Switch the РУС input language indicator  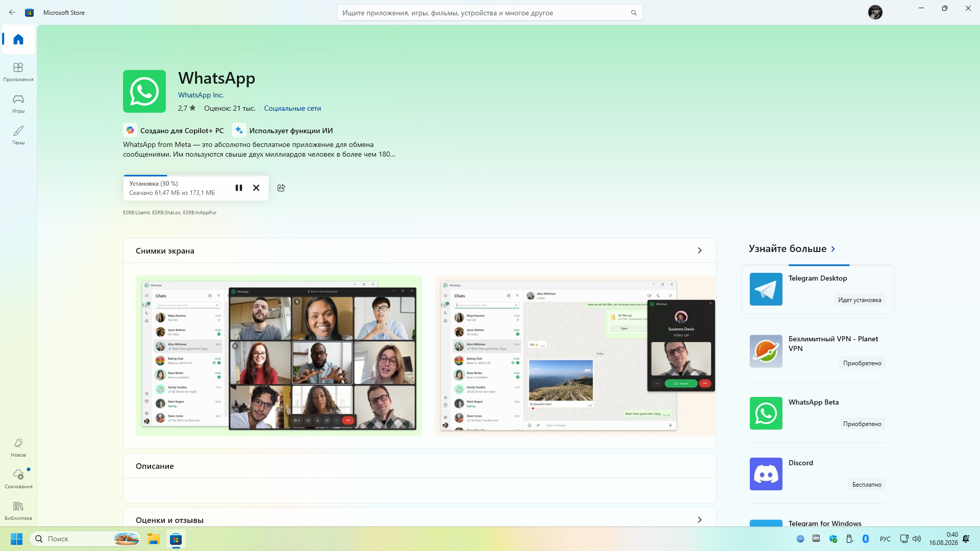coord(885,539)
